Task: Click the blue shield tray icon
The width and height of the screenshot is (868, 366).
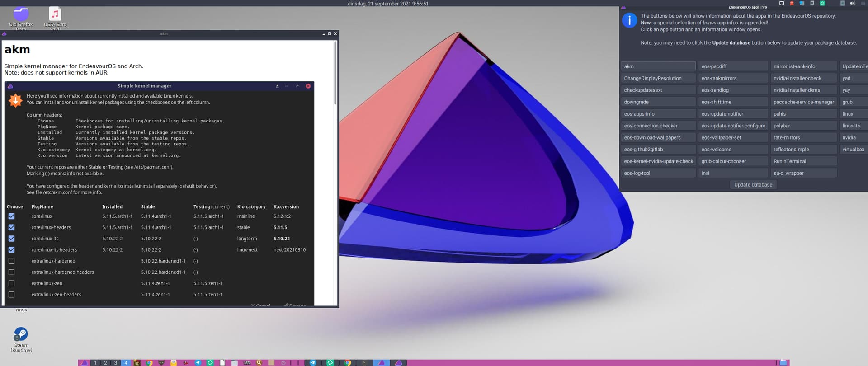Action: tap(802, 3)
